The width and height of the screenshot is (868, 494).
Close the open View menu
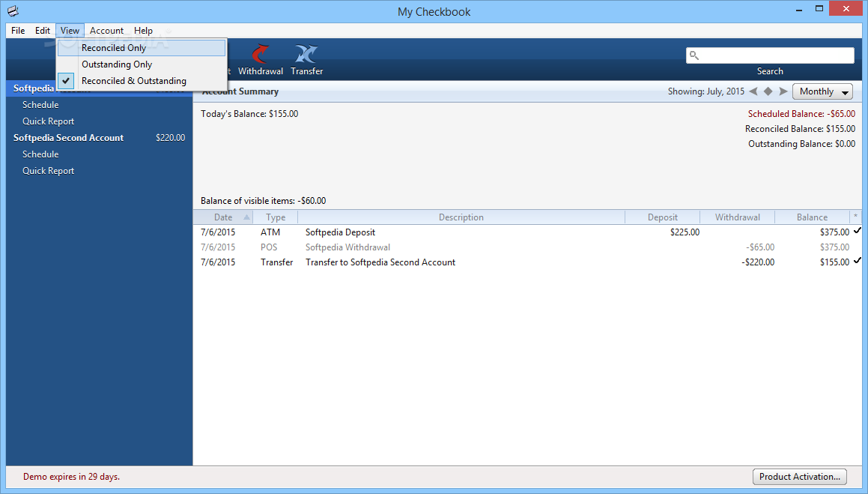pos(70,31)
